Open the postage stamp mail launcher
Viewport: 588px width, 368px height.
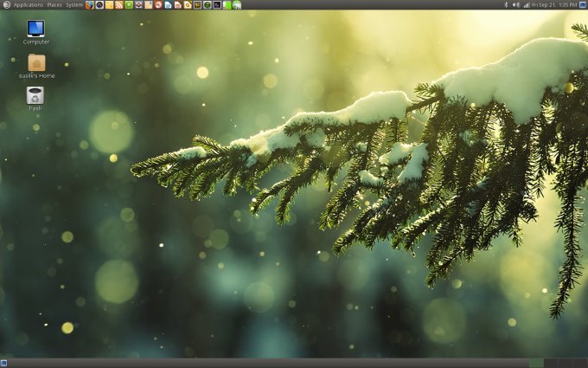[x=149, y=5]
